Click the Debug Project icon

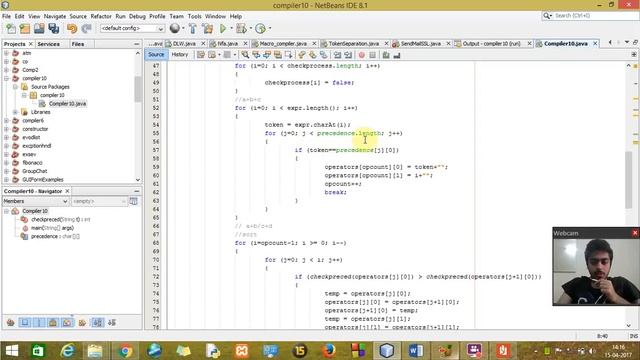pos(241,28)
